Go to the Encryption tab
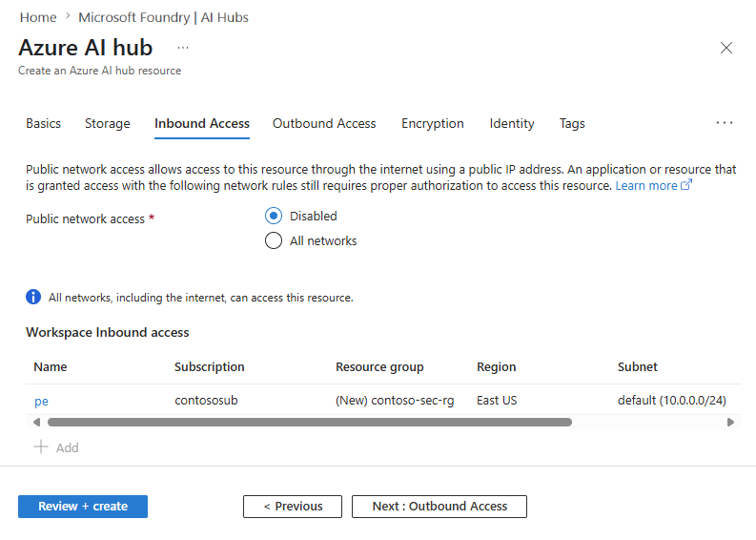This screenshot has height=540, width=756. tap(433, 123)
